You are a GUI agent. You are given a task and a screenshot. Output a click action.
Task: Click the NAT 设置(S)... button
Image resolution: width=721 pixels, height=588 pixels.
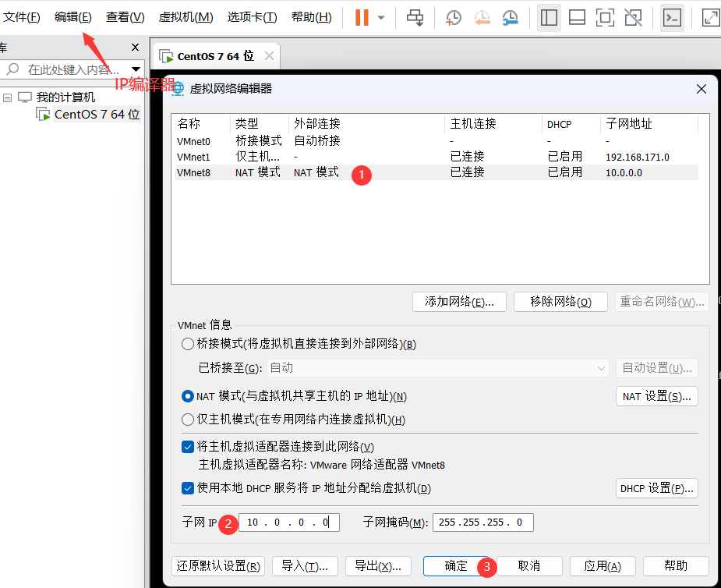coord(656,396)
